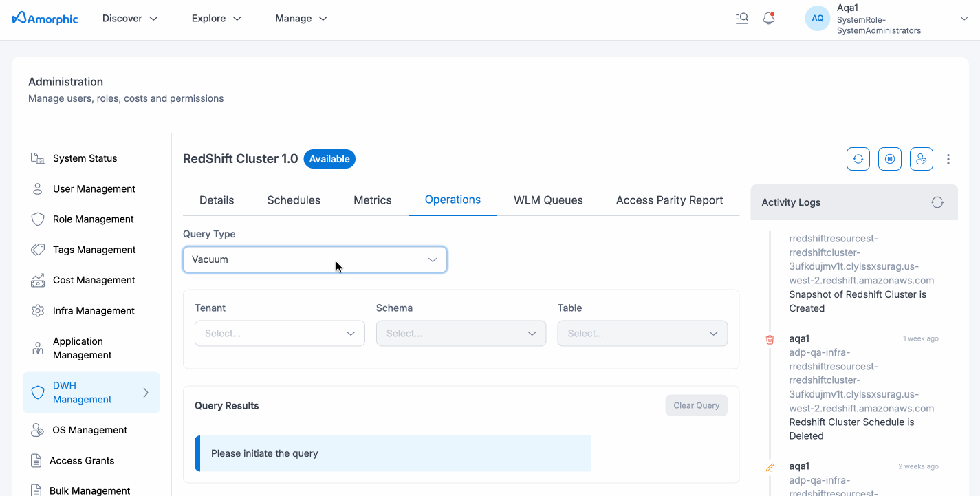Viewport: 980px width, 496px height.
Task: Click the '2 weeks ago' timestamp
Action: pyautogui.click(x=918, y=466)
